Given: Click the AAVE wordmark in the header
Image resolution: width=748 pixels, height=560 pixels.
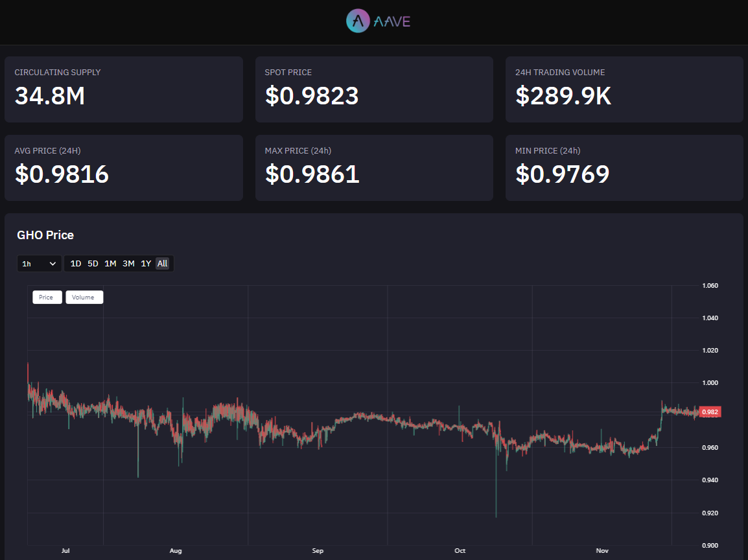Looking at the screenshot, I should point(392,21).
